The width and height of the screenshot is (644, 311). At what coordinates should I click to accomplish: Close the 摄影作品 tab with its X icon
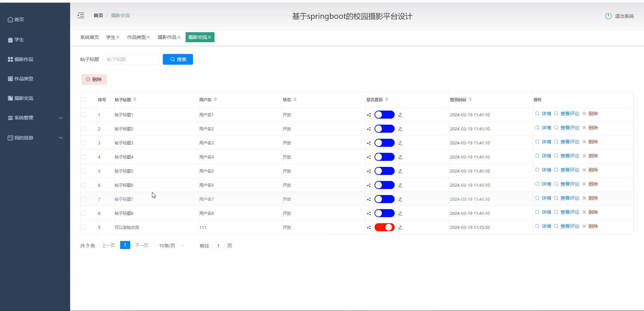[x=179, y=37]
